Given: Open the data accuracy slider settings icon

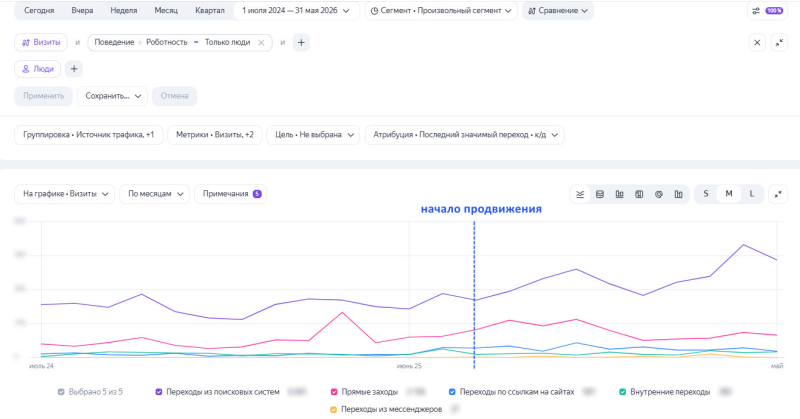Looking at the screenshot, I should (756, 11).
